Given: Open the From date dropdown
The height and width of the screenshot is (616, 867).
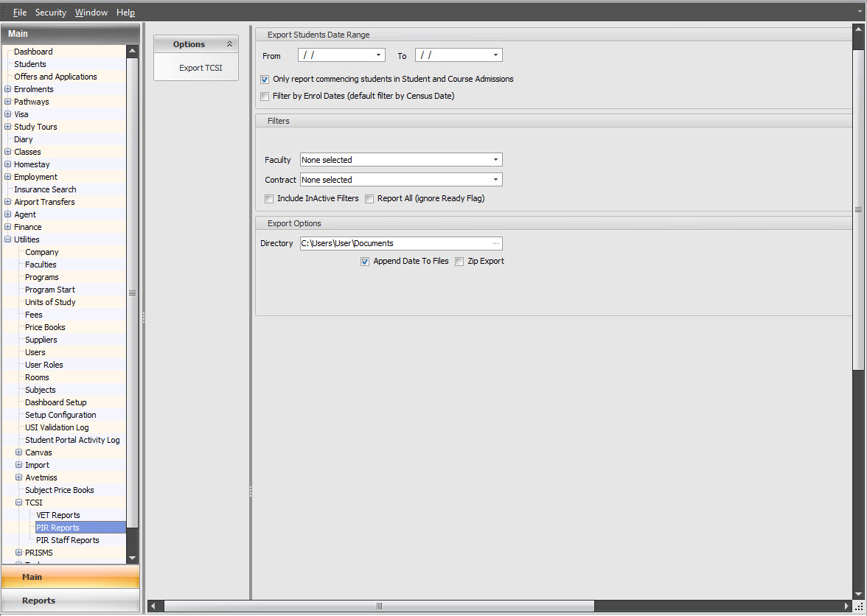Looking at the screenshot, I should (x=378, y=55).
